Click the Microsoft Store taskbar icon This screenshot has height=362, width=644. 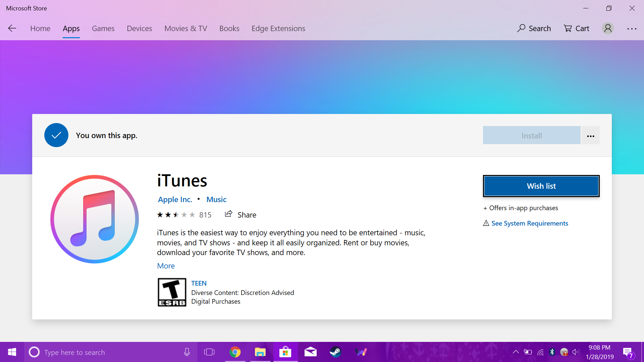click(285, 352)
